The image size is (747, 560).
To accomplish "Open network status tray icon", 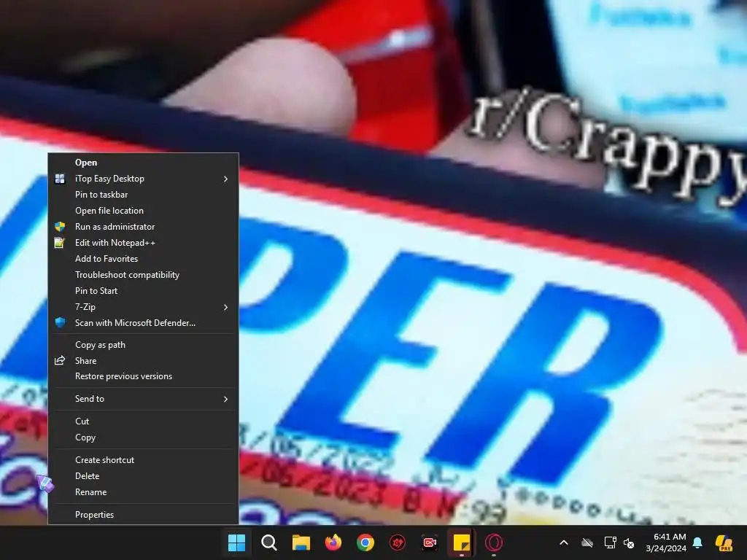I will [x=611, y=542].
